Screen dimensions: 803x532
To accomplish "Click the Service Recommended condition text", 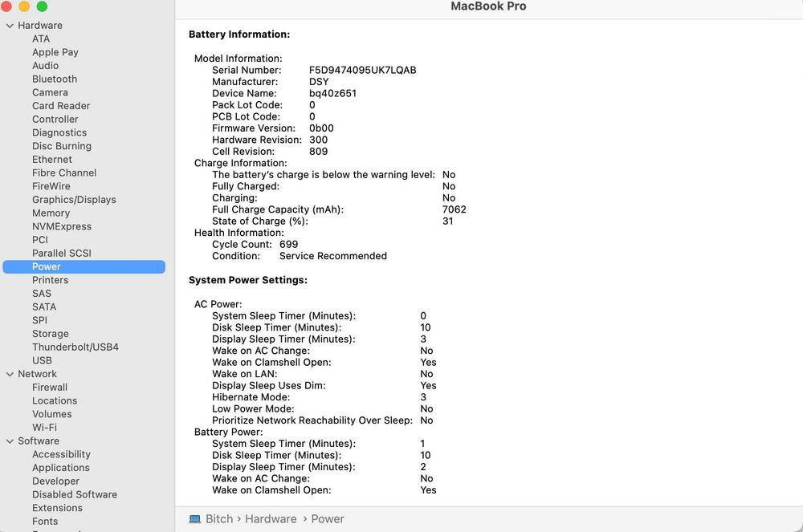I will 333,256.
